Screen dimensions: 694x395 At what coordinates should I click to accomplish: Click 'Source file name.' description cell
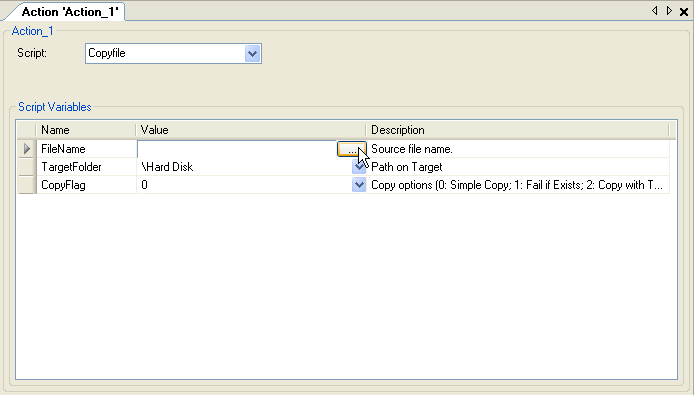click(518, 149)
